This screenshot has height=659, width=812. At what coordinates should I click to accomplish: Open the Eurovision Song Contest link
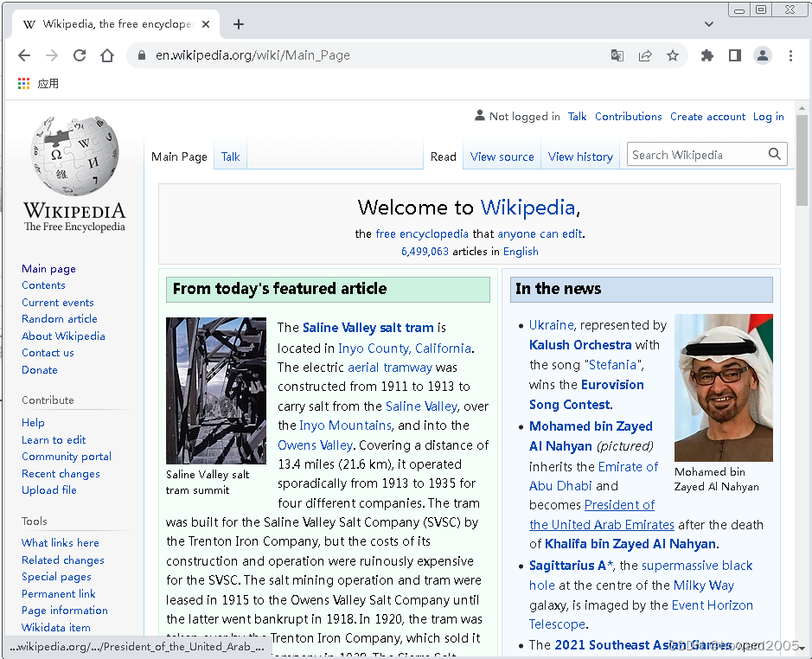pyautogui.click(x=586, y=394)
